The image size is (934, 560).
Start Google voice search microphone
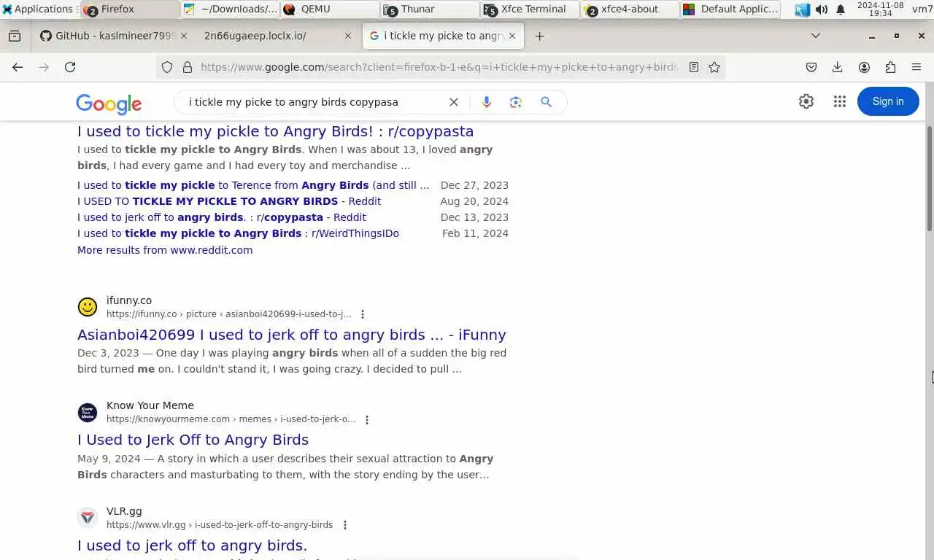click(487, 102)
